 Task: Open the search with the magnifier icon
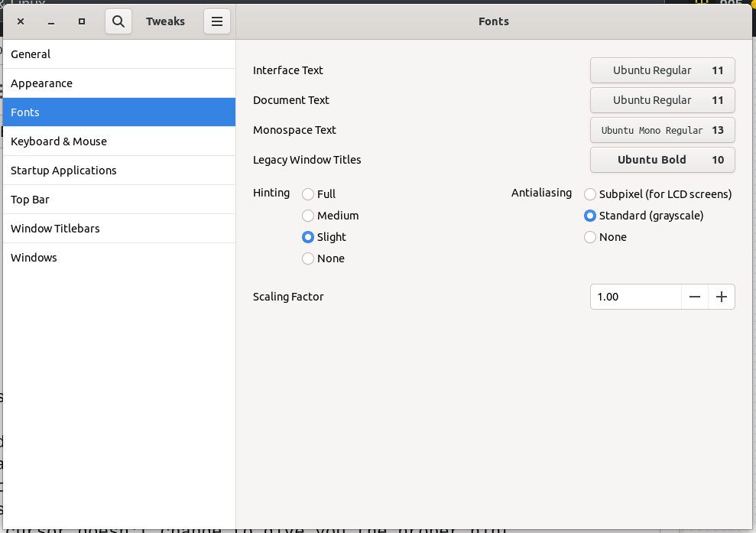pyautogui.click(x=118, y=21)
